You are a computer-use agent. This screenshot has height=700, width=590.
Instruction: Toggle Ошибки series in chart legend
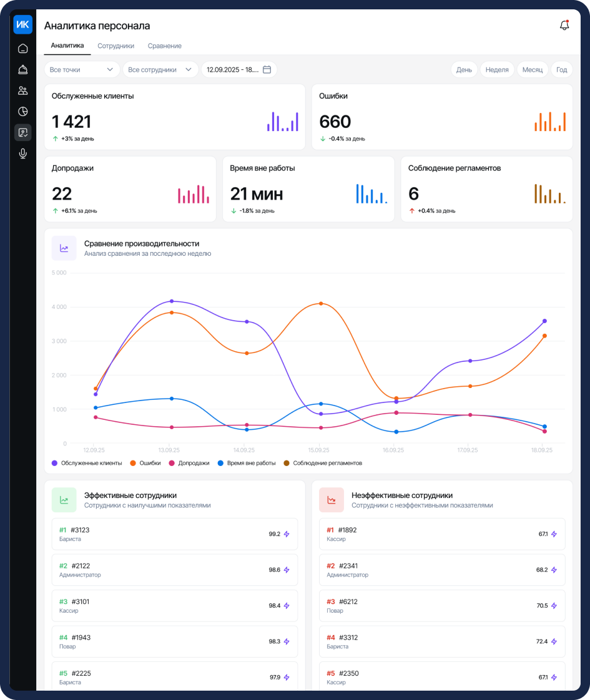click(145, 463)
